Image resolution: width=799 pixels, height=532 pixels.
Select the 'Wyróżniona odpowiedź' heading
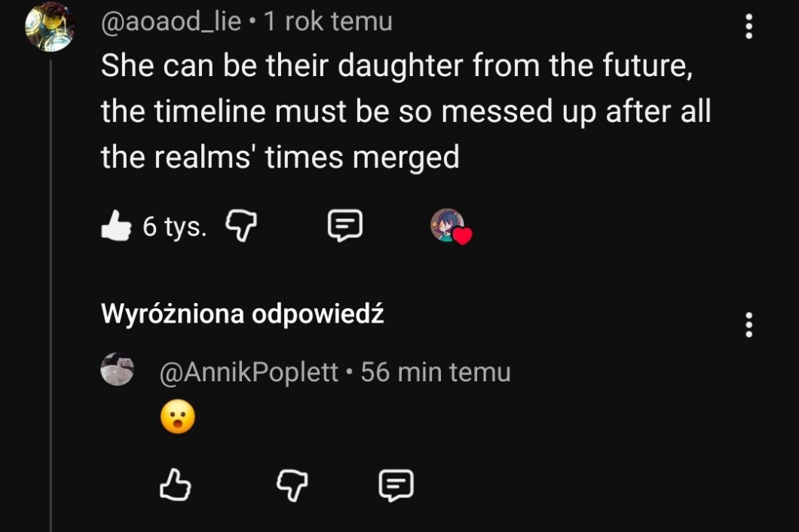coord(242,314)
